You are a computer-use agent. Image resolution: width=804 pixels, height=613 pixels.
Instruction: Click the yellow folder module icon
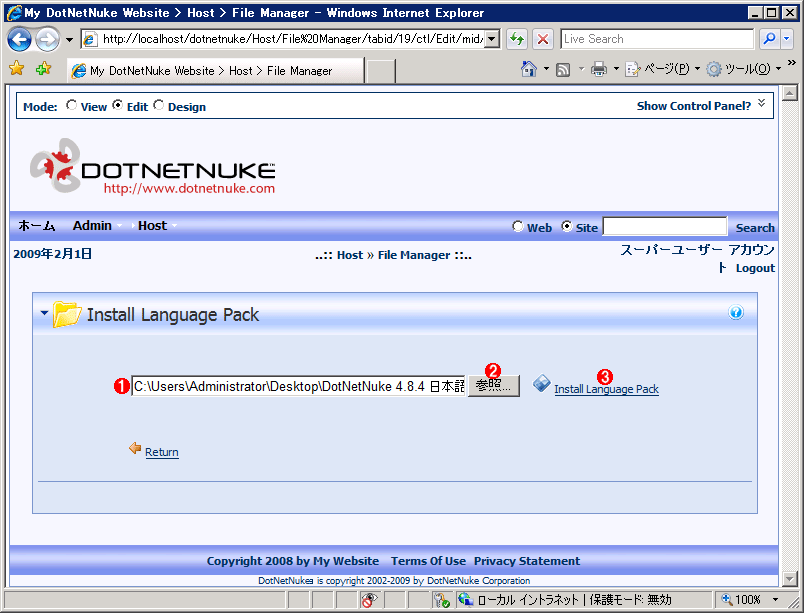pos(67,314)
